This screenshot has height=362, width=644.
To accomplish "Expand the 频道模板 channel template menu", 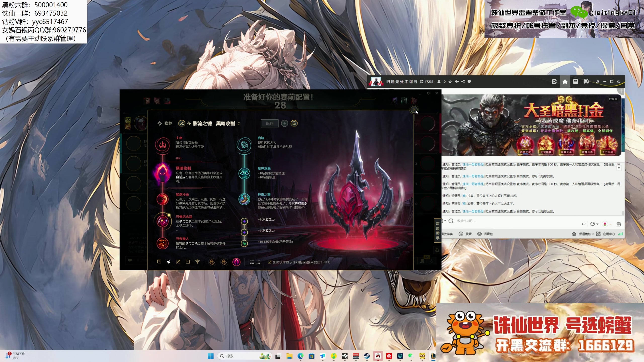I will [x=583, y=234].
